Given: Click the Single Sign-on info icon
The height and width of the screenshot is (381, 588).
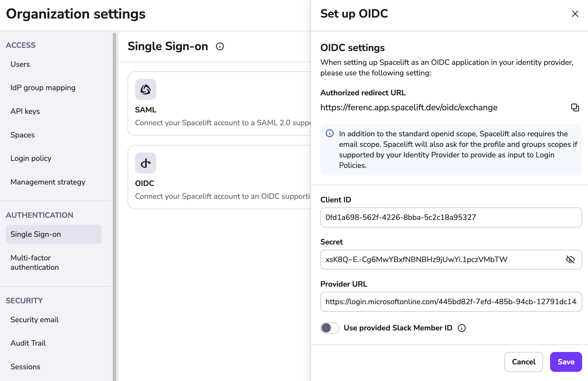Looking at the screenshot, I should tap(220, 46).
